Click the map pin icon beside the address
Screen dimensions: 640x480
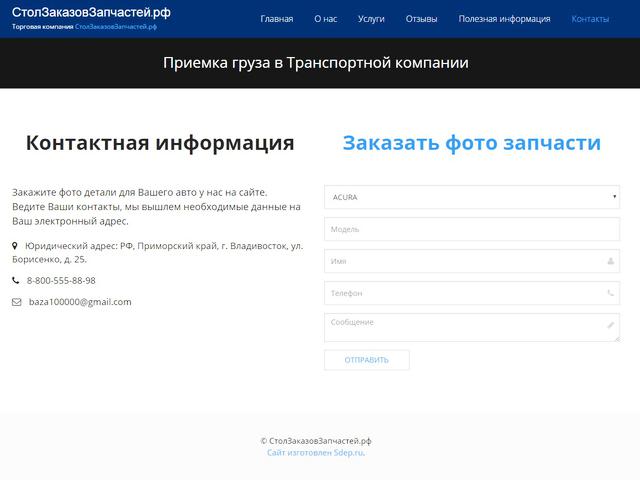pos(15,246)
